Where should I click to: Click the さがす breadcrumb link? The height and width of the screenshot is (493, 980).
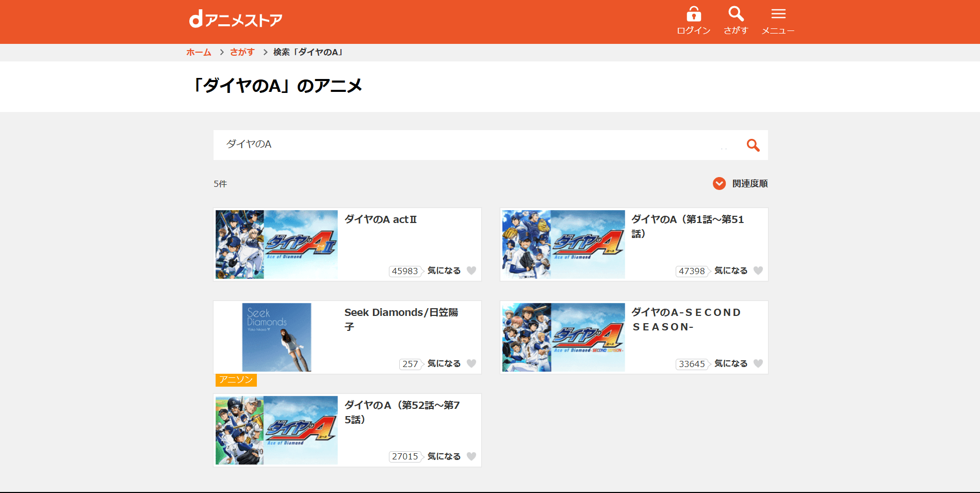[242, 52]
